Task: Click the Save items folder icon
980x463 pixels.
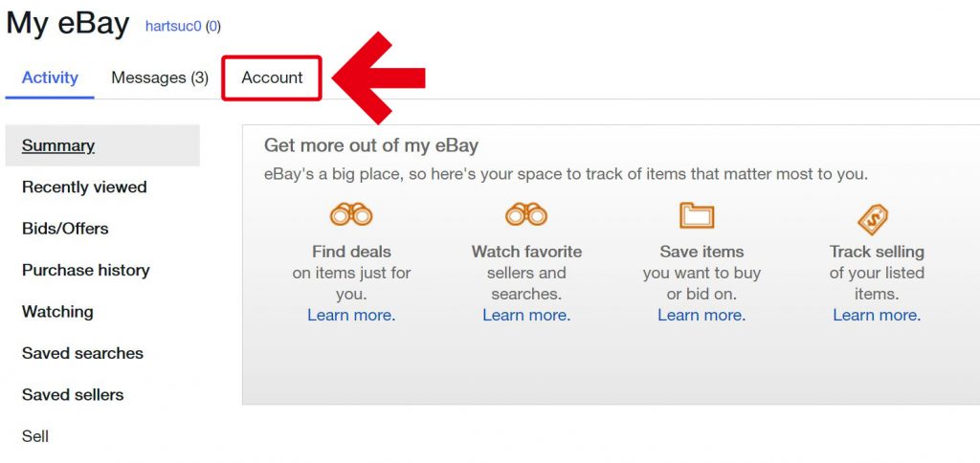Action: 697,215
